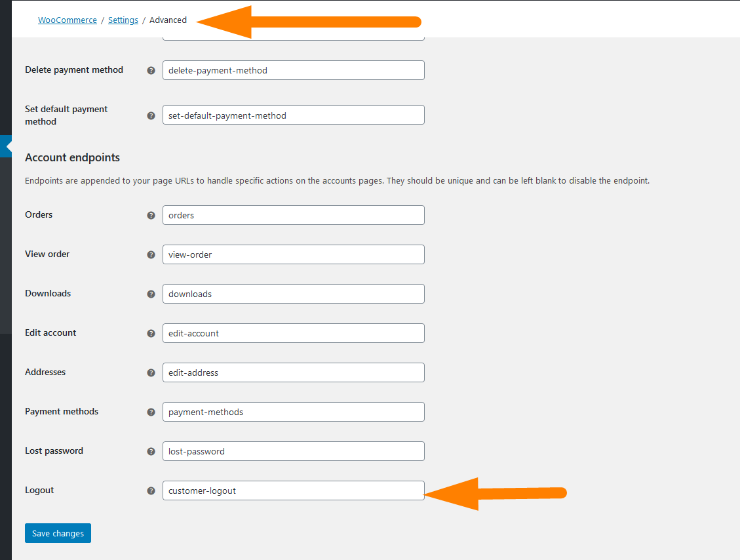Focus the customer-logout endpoint field
The width and height of the screenshot is (740, 560).
294,490
